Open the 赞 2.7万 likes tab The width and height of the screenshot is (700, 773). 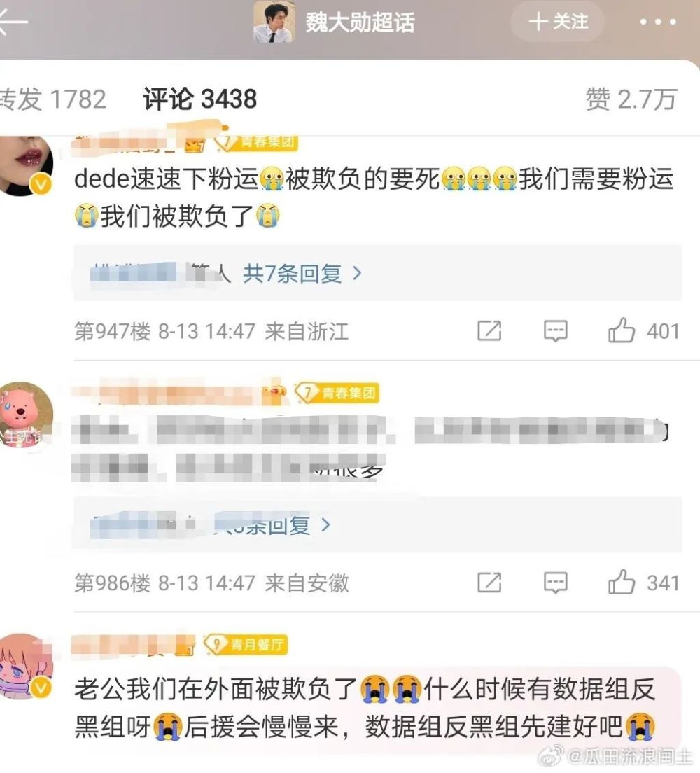coord(631,99)
